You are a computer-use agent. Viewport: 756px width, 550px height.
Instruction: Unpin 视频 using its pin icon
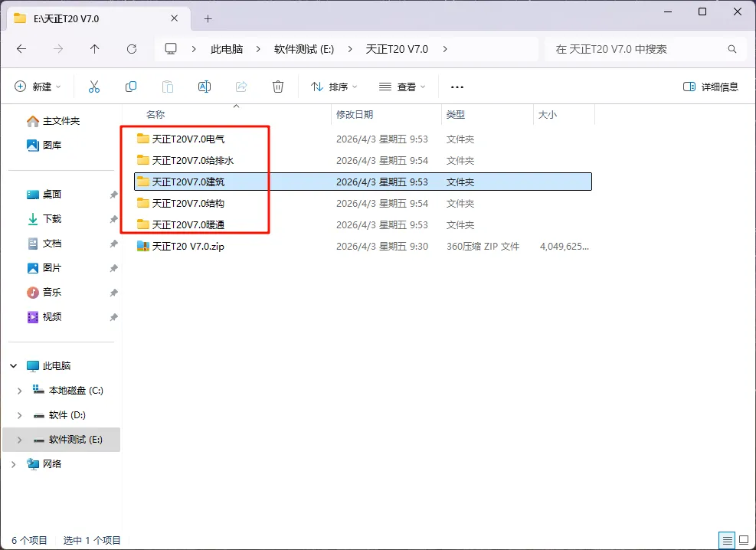coord(113,317)
